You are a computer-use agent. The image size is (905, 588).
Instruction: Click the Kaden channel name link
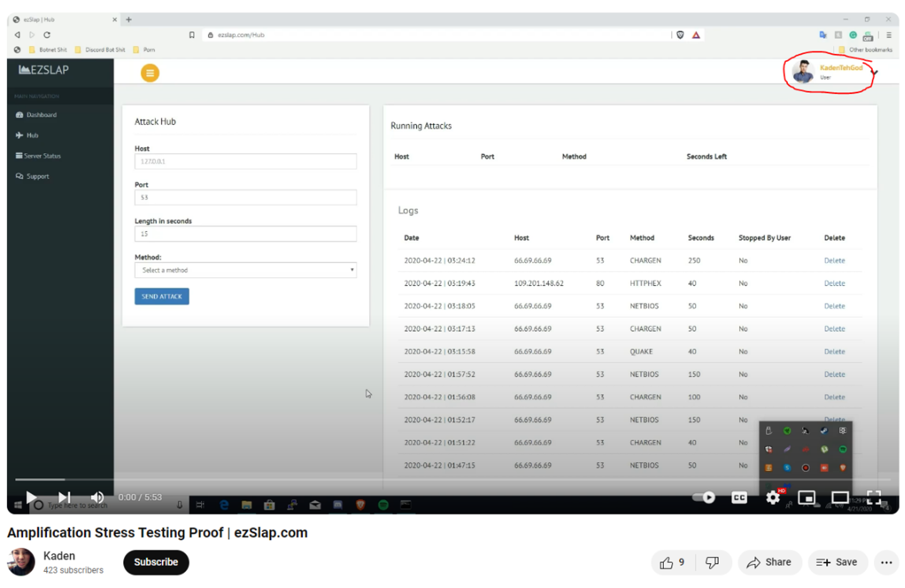[x=59, y=556]
